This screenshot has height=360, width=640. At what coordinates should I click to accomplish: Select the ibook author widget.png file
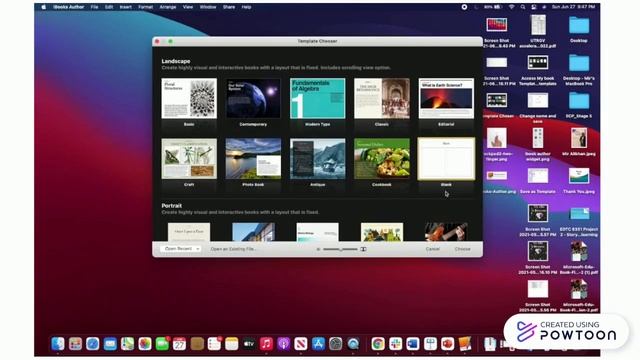pos(538,139)
